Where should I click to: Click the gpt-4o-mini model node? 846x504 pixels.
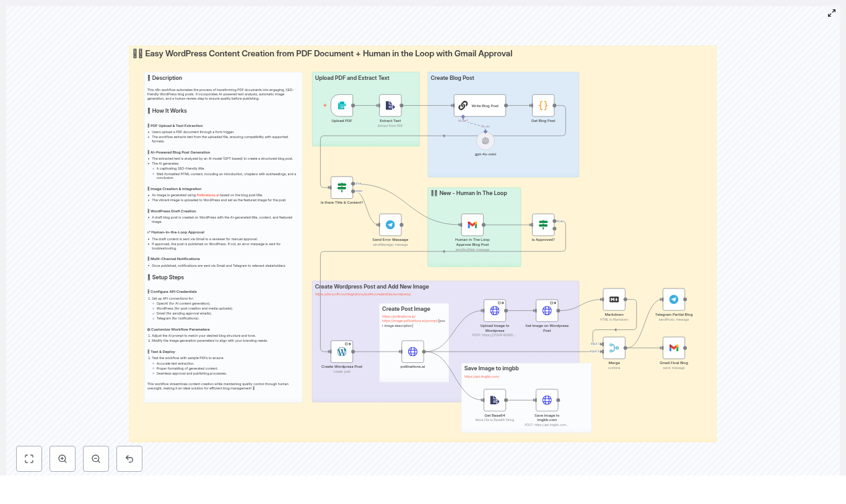click(x=485, y=141)
